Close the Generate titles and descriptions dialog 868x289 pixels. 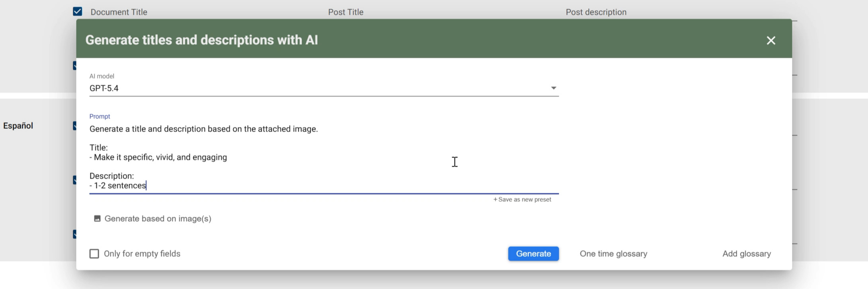(771, 40)
